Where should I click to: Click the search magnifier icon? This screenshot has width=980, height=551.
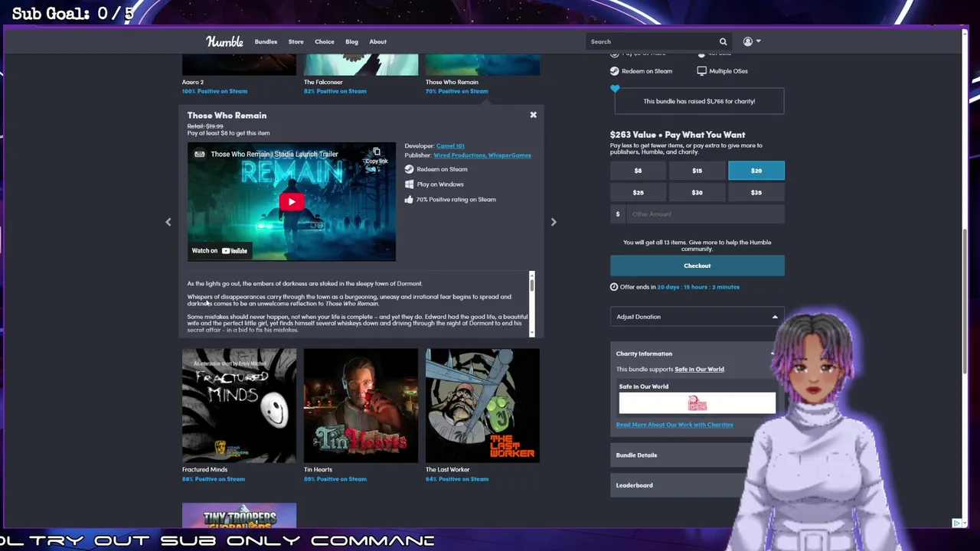tap(723, 41)
